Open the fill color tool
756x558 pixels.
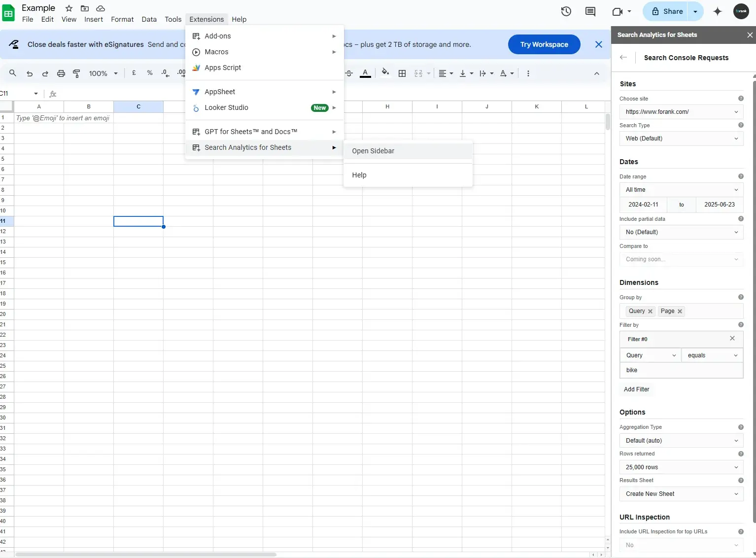click(x=385, y=73)
